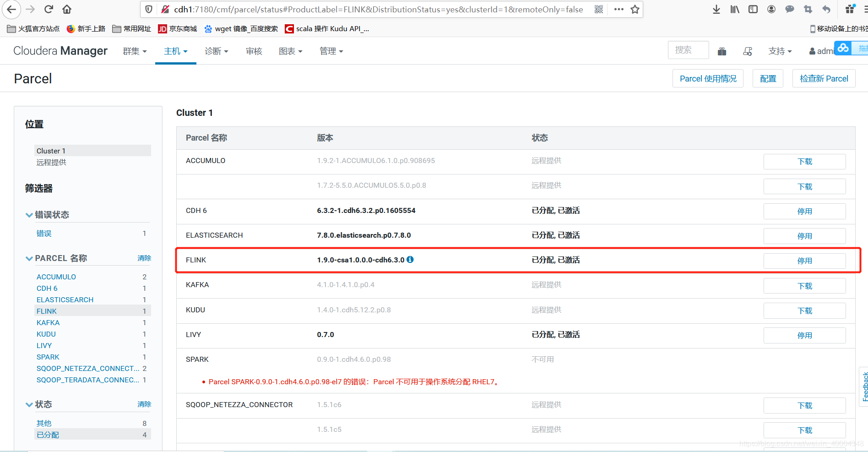This screenshot has width=868, height=452.
Task: Click the browser forward arrow
Action: tap(30, 9)
